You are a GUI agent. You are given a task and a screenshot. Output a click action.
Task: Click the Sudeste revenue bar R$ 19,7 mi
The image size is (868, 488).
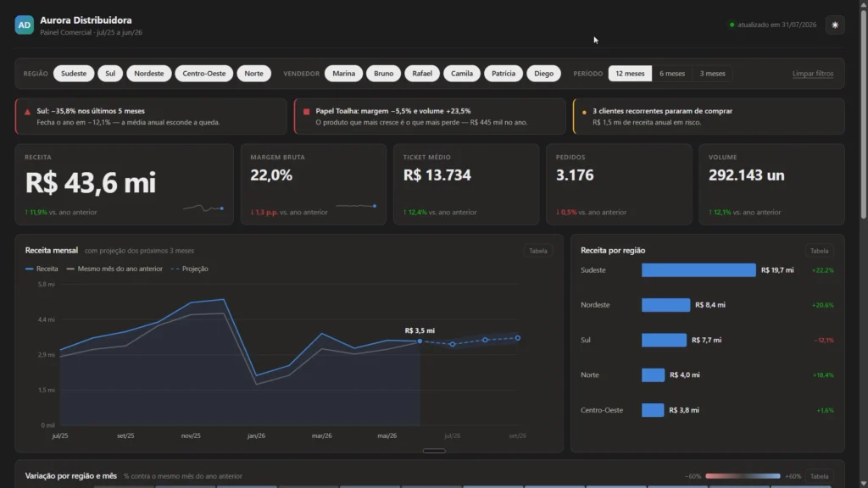click(x=698, y=270)
